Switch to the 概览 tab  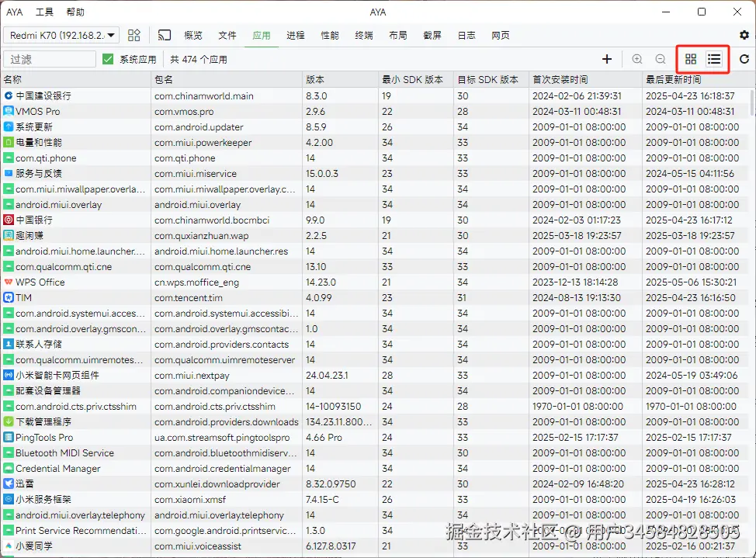tap(193, 35)
